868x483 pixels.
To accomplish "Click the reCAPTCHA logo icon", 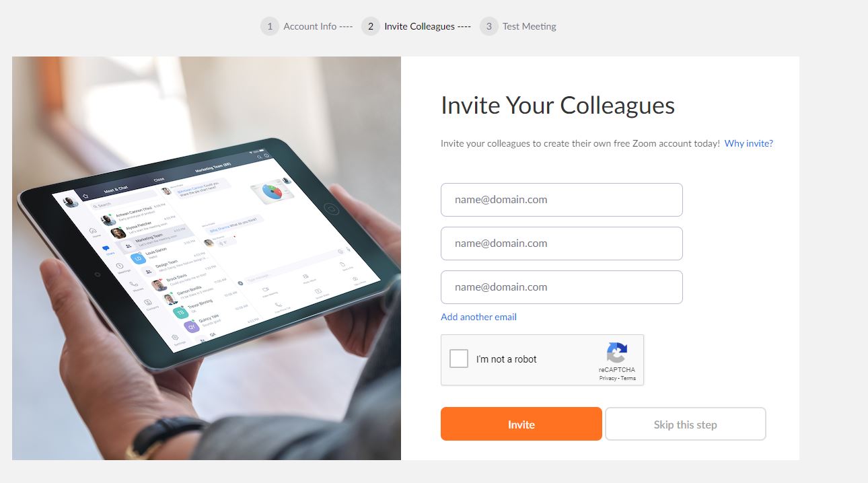I will click(x=616, y=353).
